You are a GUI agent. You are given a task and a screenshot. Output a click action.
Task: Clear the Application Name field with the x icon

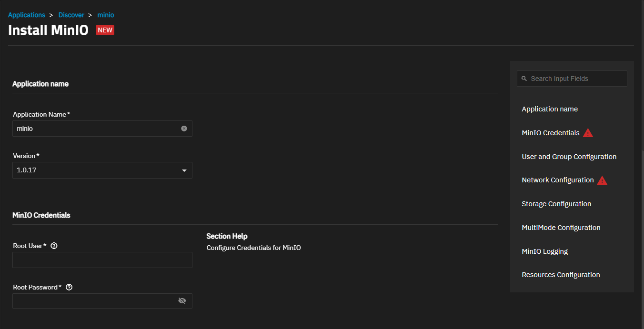(x=184, y=129)
